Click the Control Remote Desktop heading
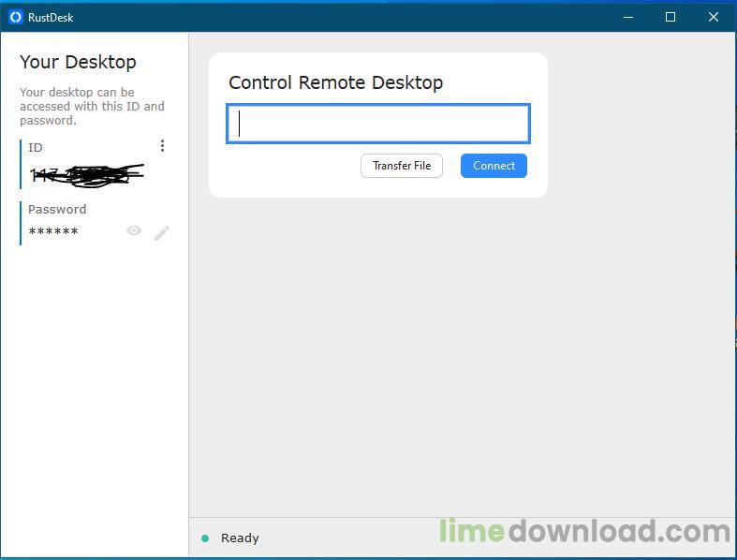This screenshot has height=560, width=737. tap(335, 82)
